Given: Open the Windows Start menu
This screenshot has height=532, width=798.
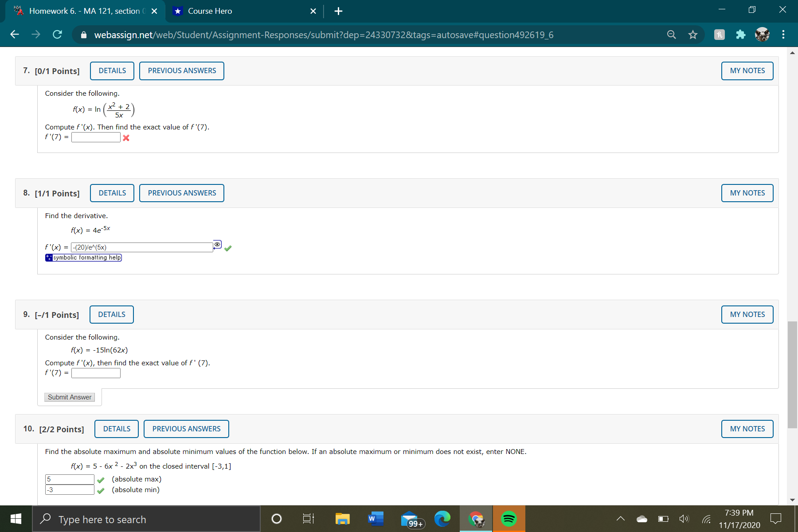Looking at the screenshot, I should (x=16, y=519).
